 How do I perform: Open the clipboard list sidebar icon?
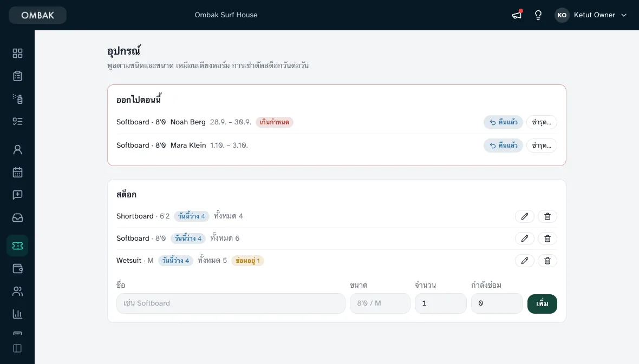[x=17, y=76]
